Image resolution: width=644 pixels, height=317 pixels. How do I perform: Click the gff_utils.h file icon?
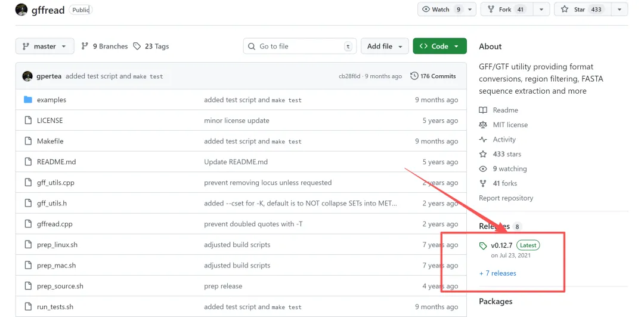pyautogui.click(x=28, y=203)
